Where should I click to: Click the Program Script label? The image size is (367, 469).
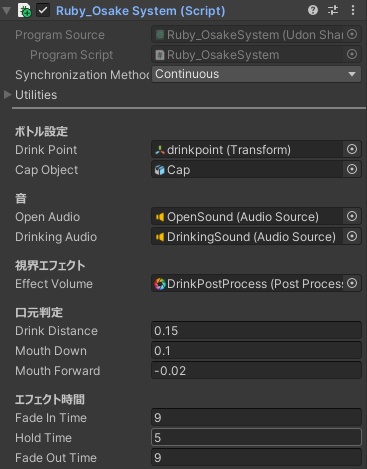(71, 55)
